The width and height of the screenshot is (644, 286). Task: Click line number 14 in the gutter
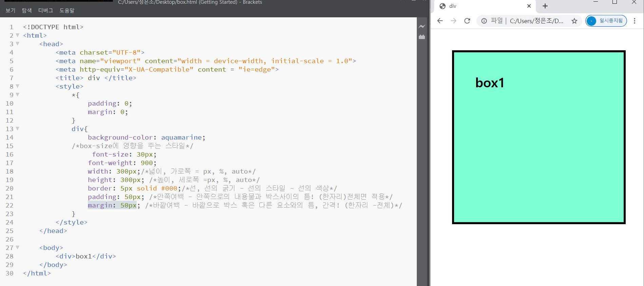(9, 137)
